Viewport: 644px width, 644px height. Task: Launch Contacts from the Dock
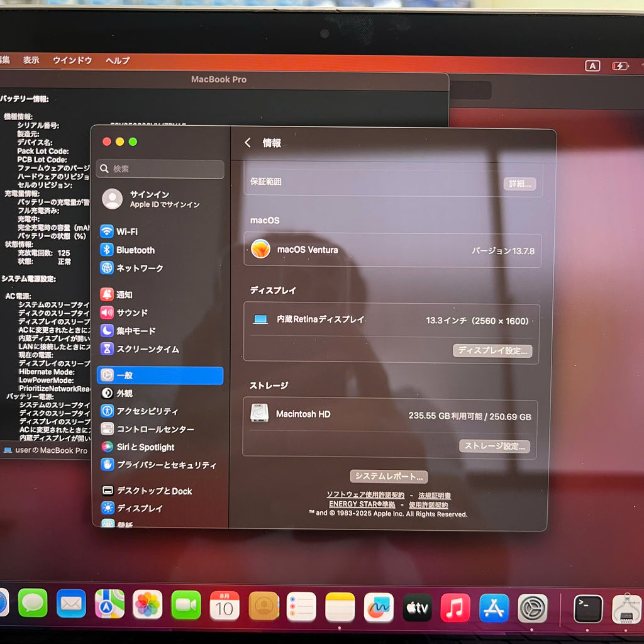264,606
